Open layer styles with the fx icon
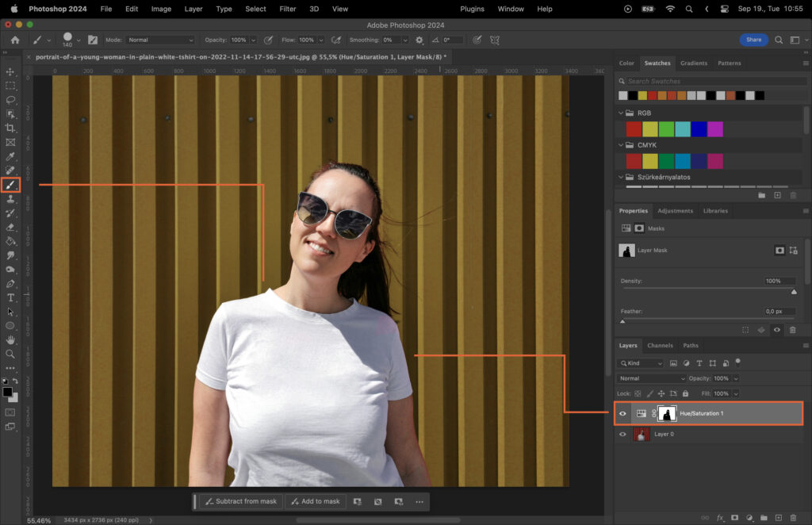812x525 pixels. coord(720,517)
